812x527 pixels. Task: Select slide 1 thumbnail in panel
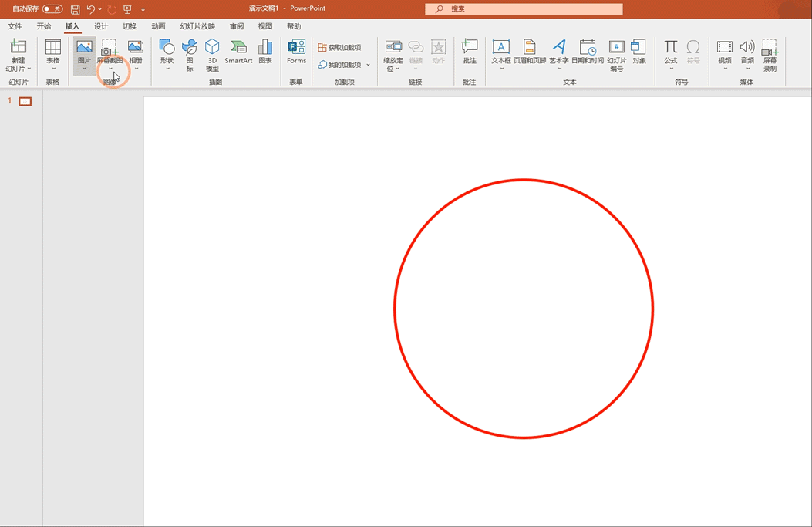click(25, 102)
